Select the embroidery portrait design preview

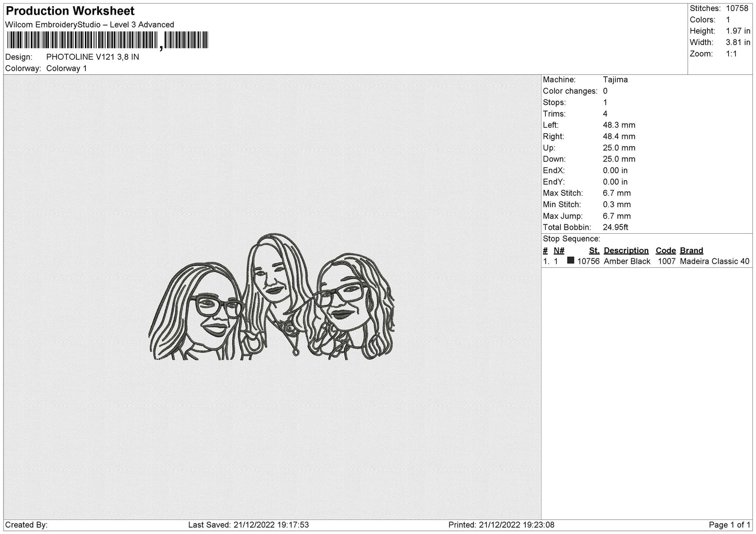click(272, 297)
